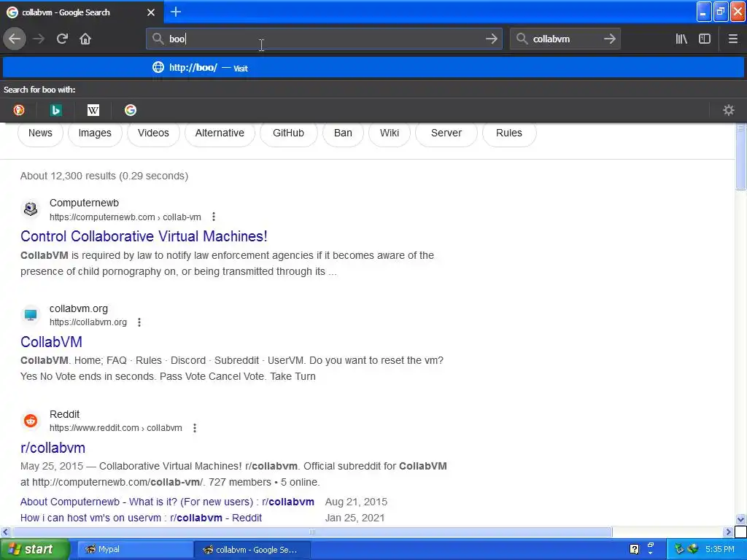Focus the collabvm search box
Screen dimensions: 747x560
pos(565,39)
